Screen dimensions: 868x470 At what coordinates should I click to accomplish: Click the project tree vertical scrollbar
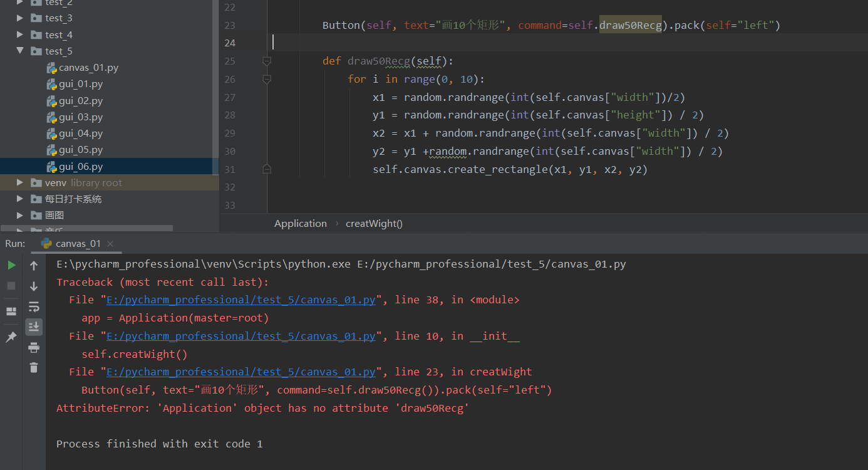(216, 88)
